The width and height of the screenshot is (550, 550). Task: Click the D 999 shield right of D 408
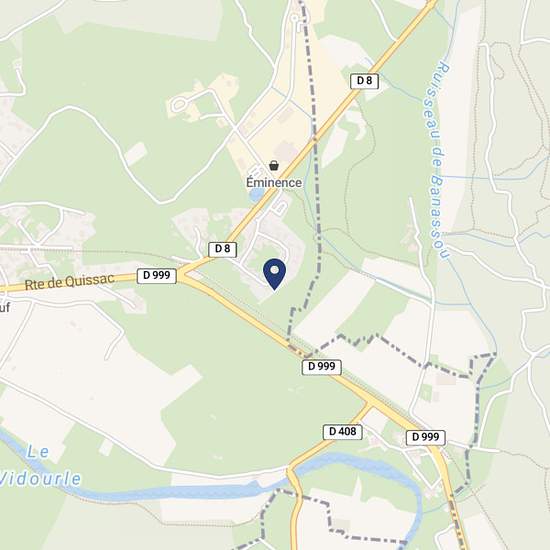click(425, 437)
